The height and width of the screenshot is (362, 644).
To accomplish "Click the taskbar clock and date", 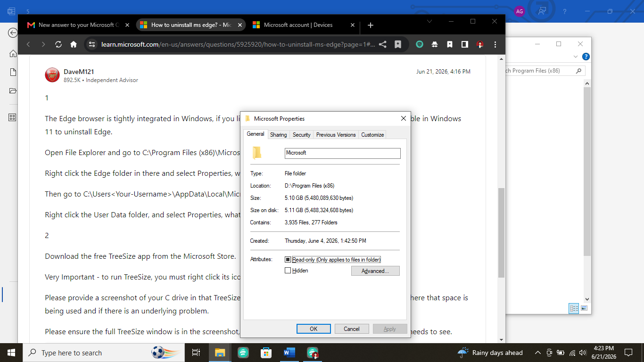I will coord(604,353).
